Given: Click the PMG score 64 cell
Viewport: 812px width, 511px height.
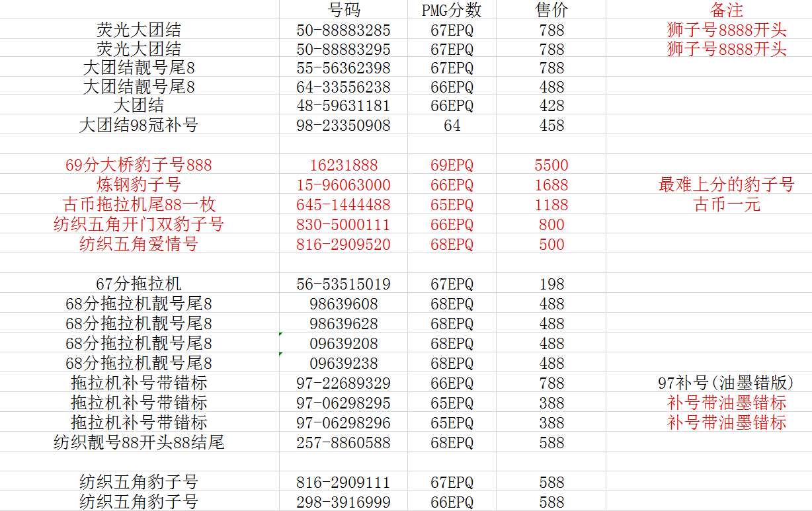Looking at the screenshot, I should click(452, 125).
